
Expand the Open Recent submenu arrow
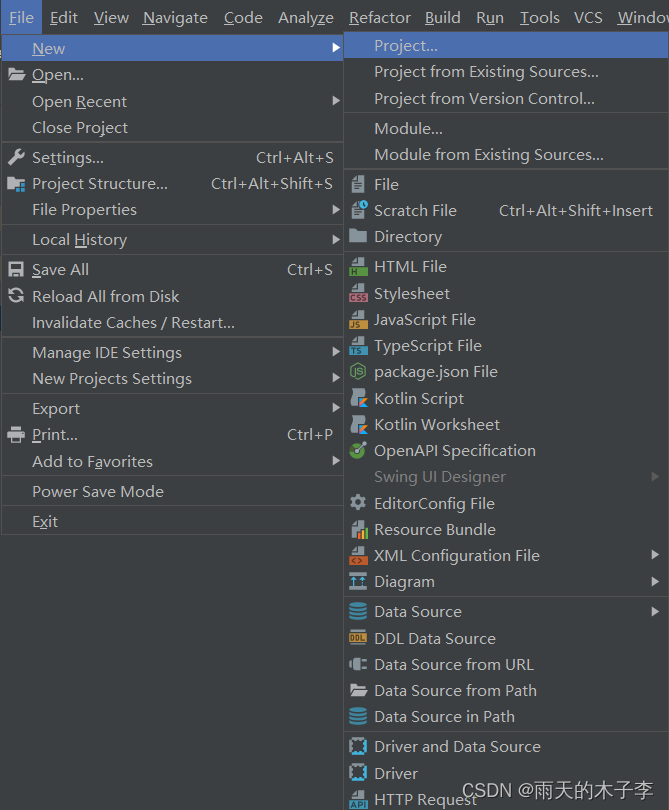coord(336,101)
